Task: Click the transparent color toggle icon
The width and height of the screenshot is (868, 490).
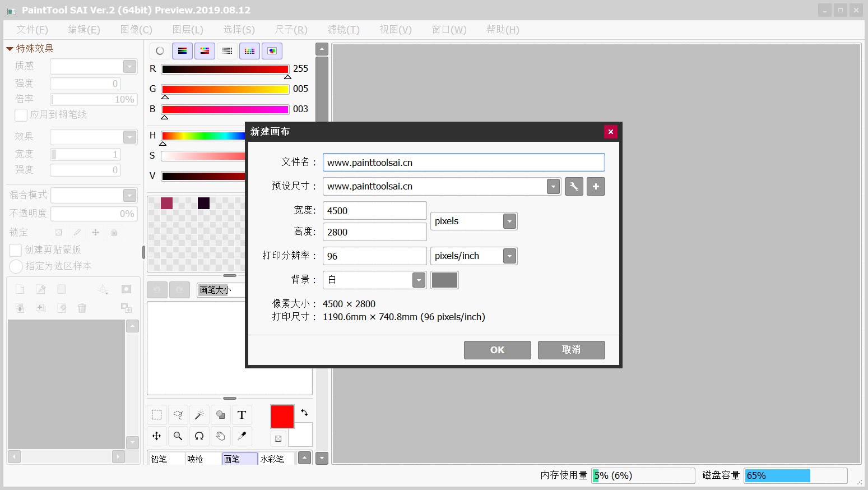Action: click(278, 438)
